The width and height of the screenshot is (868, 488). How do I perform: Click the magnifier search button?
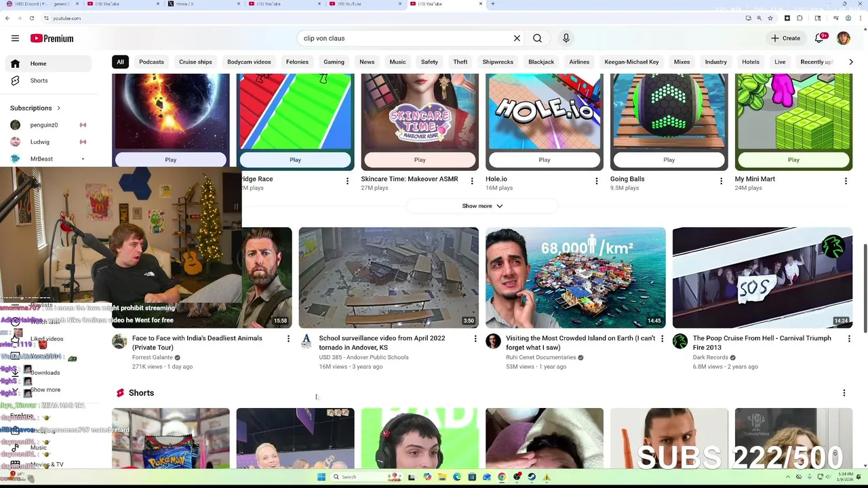click(537, 39)
